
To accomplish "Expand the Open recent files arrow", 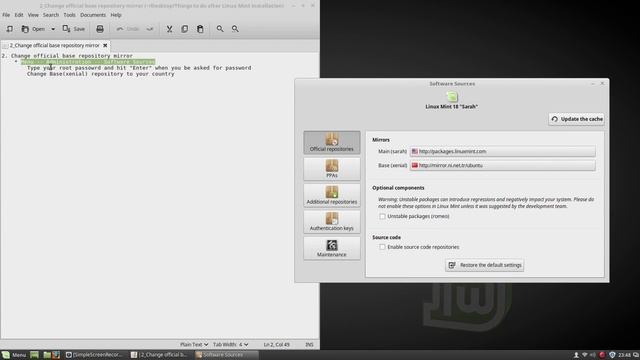I will pos(53,29).
